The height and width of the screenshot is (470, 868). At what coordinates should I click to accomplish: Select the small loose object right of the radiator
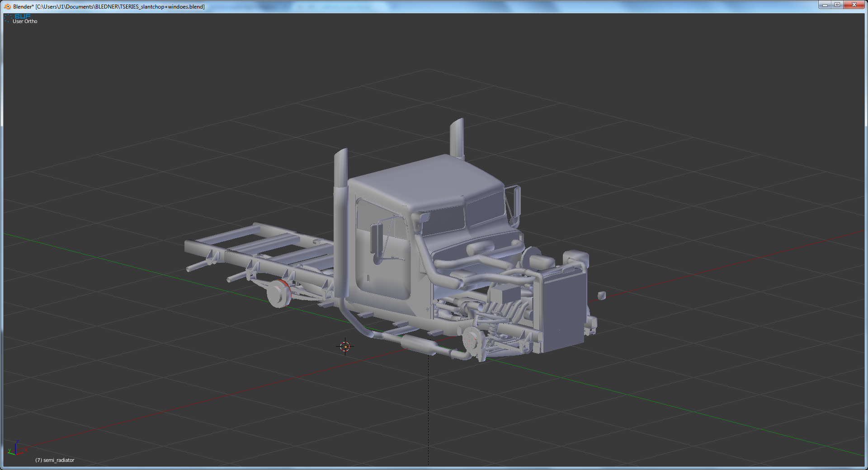pos(602,296)
